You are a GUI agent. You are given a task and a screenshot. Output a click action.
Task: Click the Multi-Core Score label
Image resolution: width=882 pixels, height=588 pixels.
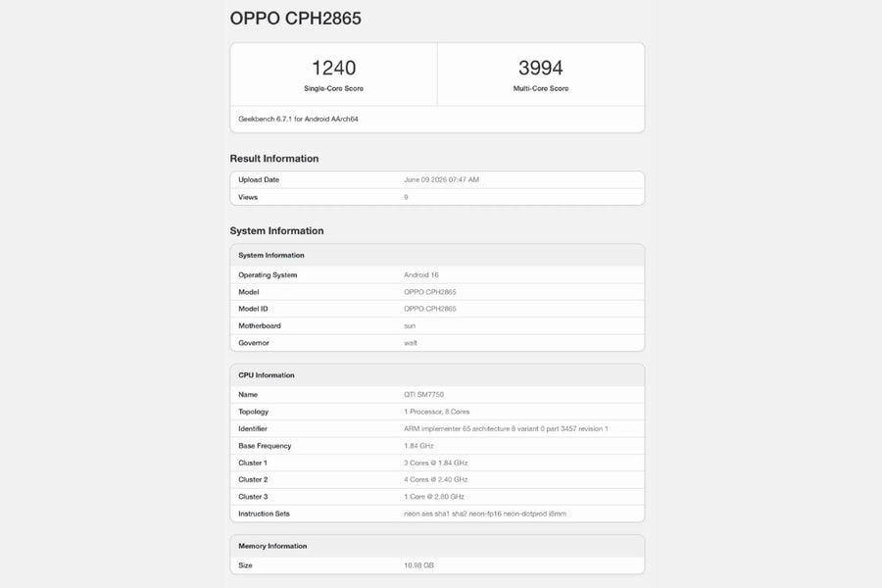click(541, 88)
